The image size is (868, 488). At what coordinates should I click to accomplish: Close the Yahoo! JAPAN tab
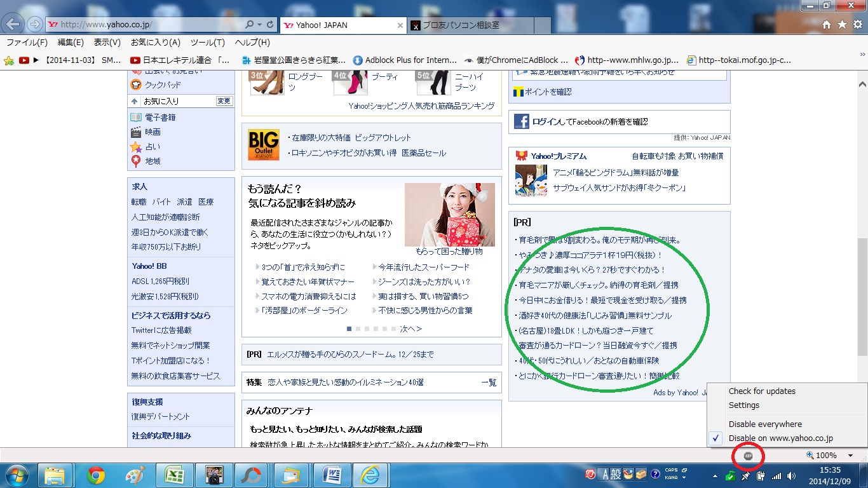pos(400,25)
